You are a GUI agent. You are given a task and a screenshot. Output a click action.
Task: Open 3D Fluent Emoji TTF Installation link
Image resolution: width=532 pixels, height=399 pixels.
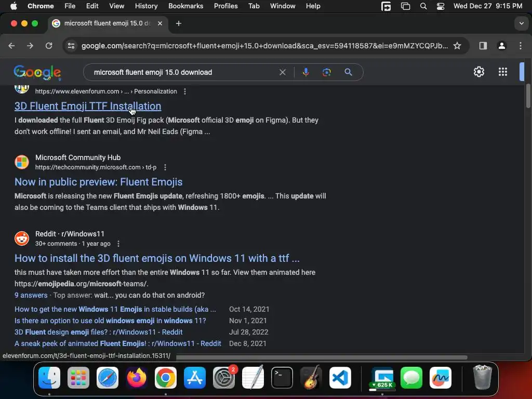(88, 106)
